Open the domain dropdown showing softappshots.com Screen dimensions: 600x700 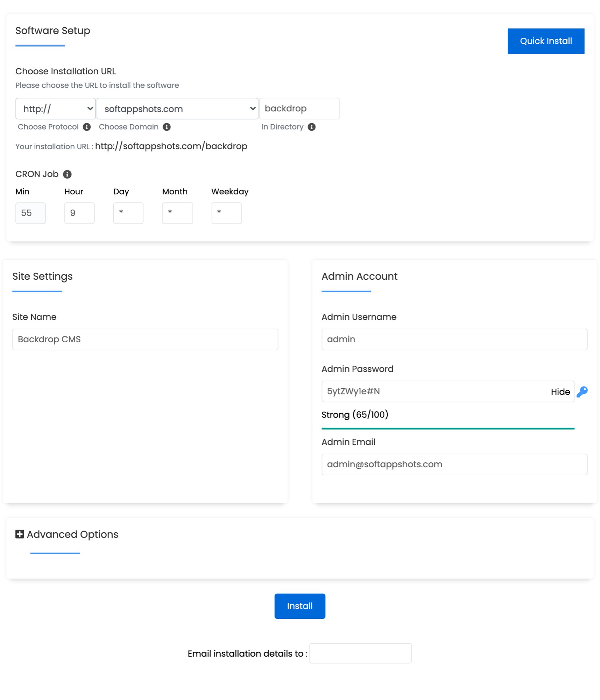pyautogui.click(x=177, y=108)
